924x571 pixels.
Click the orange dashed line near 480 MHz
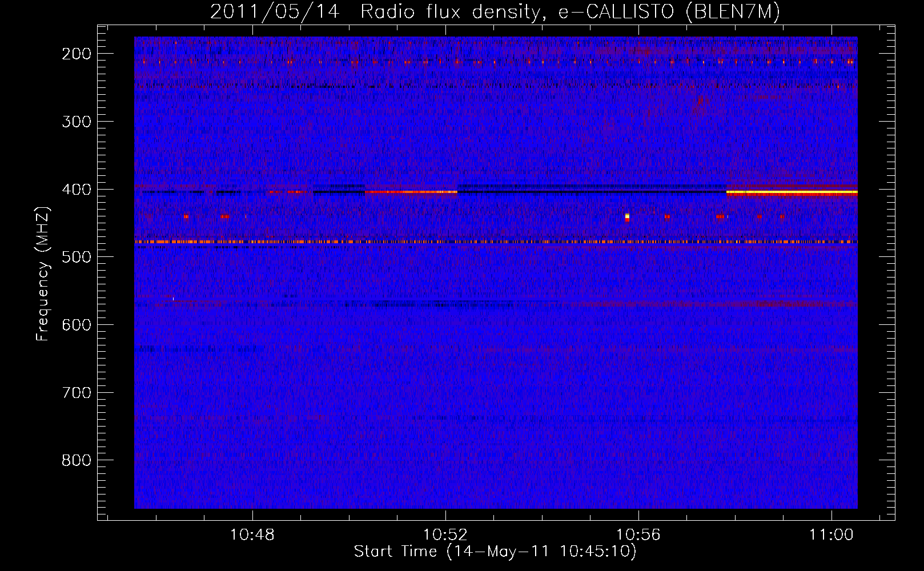(x=496, y=242)
